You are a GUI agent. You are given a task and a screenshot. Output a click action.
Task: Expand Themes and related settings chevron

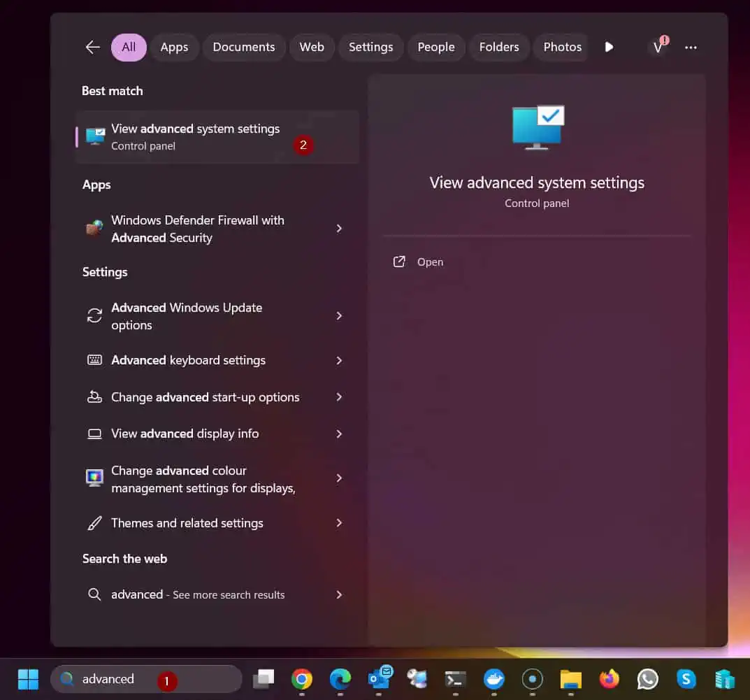(339, 523)
